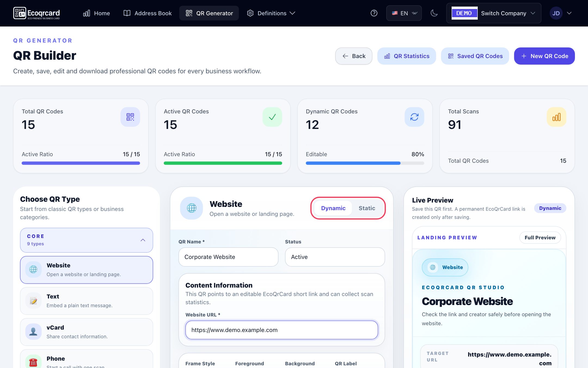Select the vCard QR type card

pyautogui.click(x=87, y=332)
